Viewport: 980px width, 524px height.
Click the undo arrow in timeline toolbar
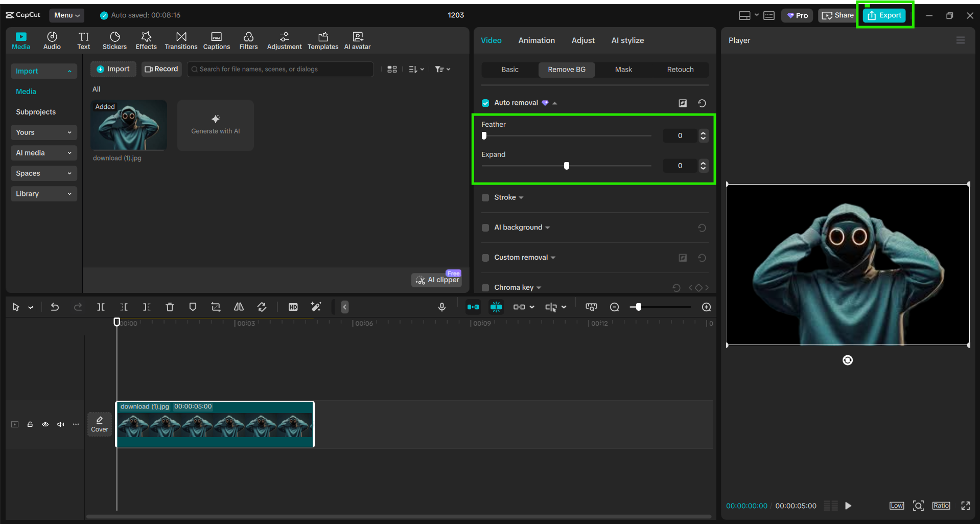click(x=55, y=307)
